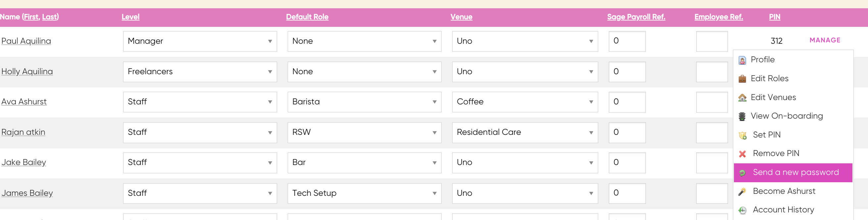Click Jake Bailey's Sage Payroll Ref field
The width and height of the screenshot is (868, 220).
[627, 163]
